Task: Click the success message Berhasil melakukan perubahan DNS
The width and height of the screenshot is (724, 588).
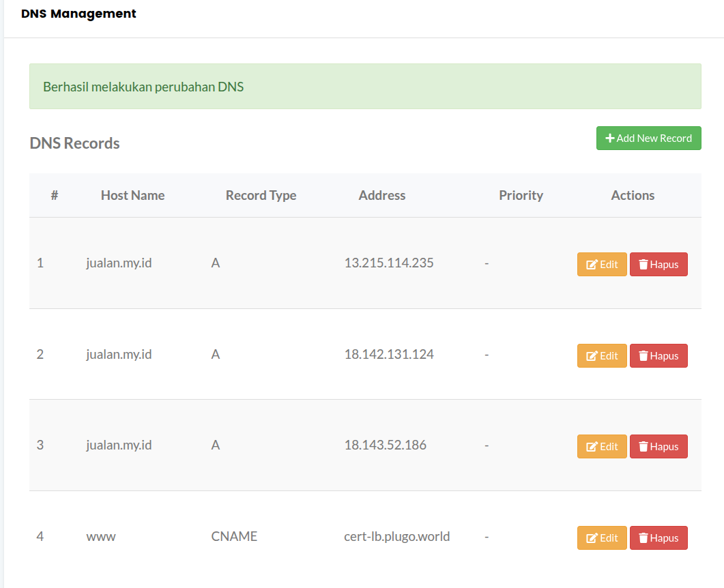Action: (x=143, y=87)
